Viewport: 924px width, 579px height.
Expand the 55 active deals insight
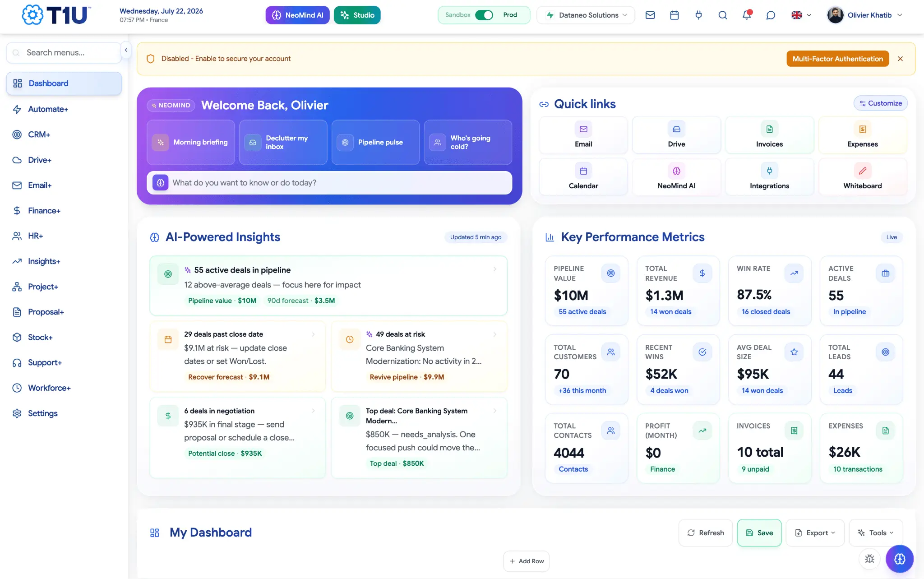click(328, 286)
